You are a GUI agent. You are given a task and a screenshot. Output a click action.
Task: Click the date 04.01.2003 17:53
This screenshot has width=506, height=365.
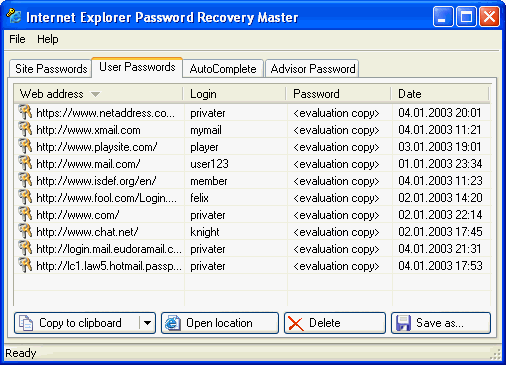pos(440,266)
